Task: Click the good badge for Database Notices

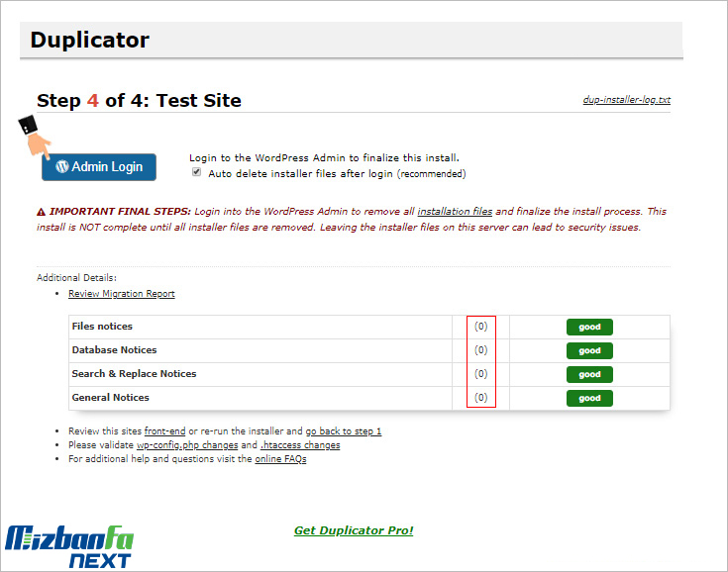Action: click(589, 350)
